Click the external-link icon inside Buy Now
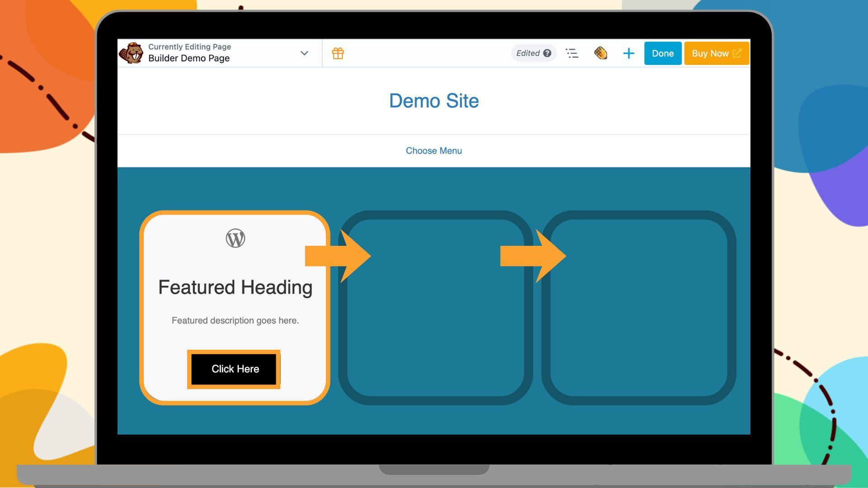The height and width of the screenshot is (488, 868). click(738, 53)
